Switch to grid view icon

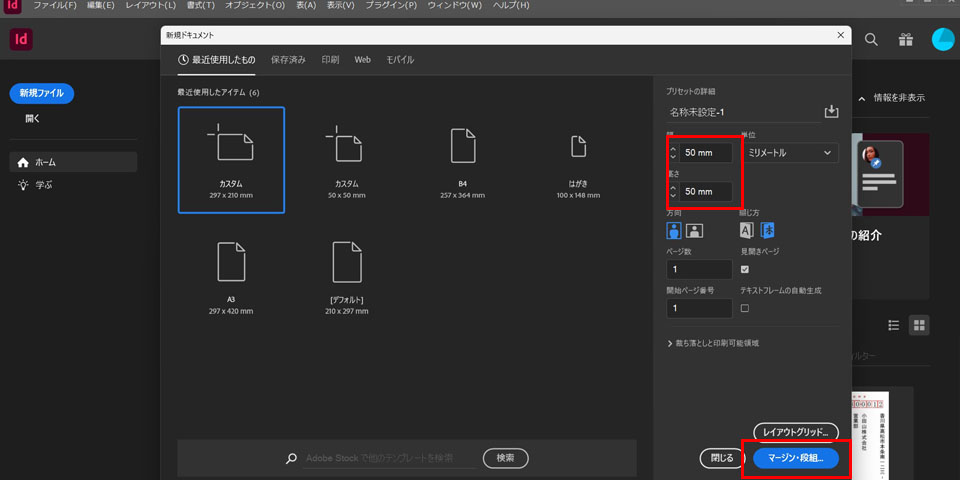(919, 325)
